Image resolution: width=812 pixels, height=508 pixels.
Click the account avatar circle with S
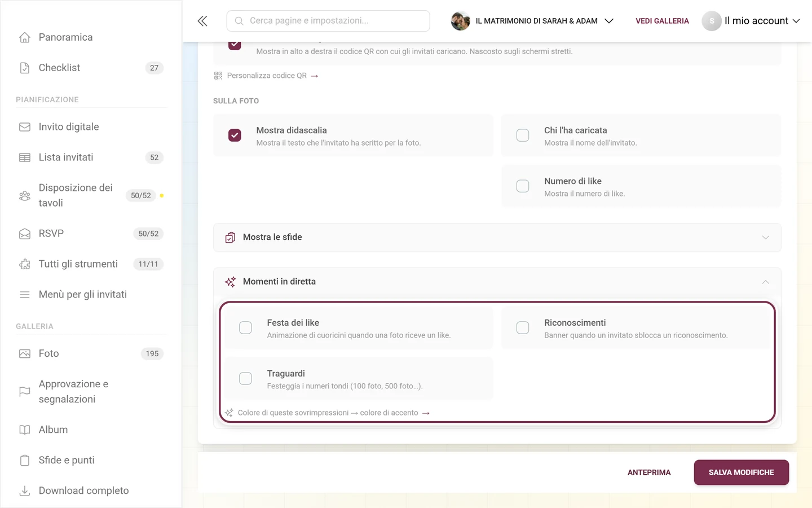pyautogui.click(x=712, y=21)
